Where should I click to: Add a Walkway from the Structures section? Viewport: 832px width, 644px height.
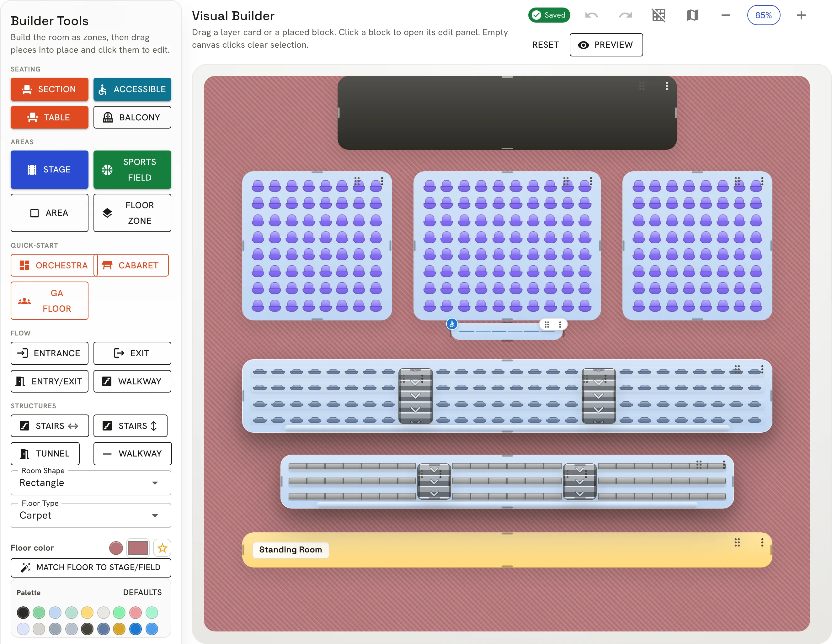[132, 454]
